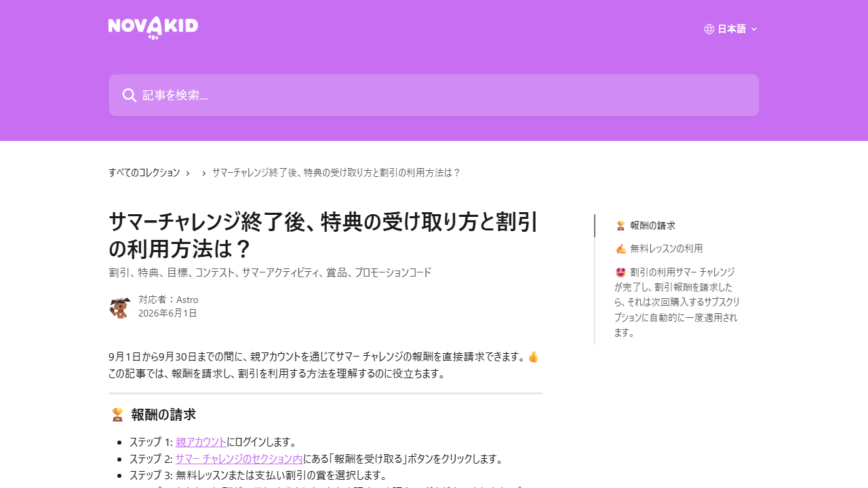
Task: Click the date 2026年6月1日
Action: (x=167, y=313)
